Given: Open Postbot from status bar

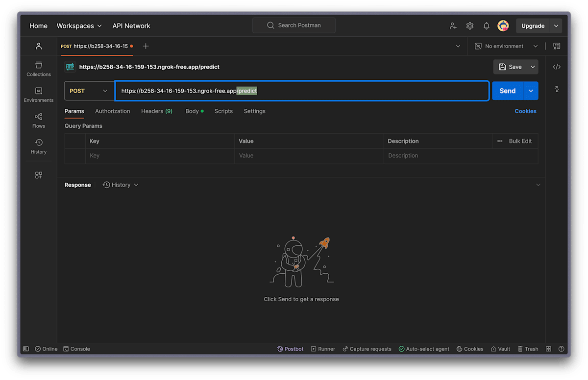Looking at the screenshot, I should click(290, 349).
